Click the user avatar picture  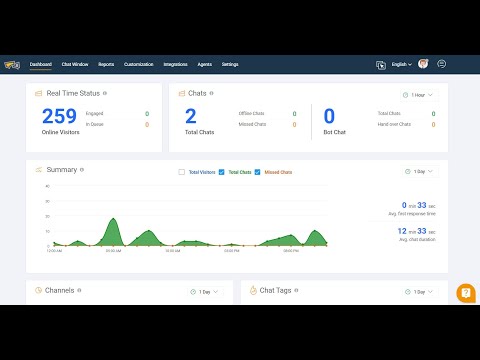coord(423,64)
